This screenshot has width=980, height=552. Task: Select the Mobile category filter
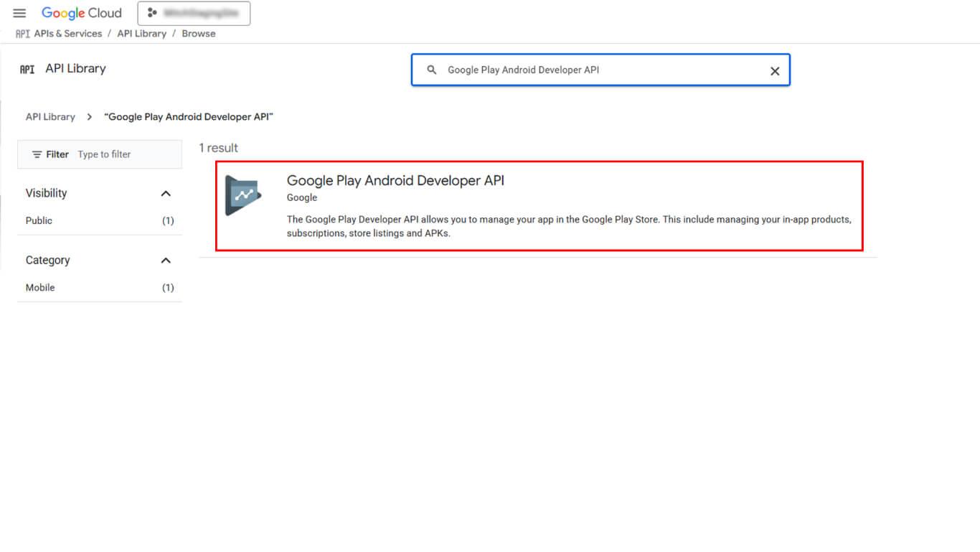pos(40,287)
